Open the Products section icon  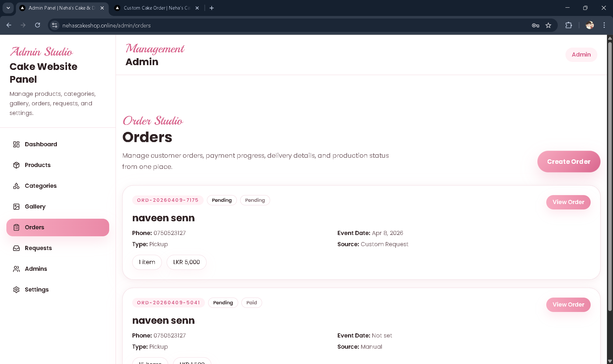click(x=17, y=165)
